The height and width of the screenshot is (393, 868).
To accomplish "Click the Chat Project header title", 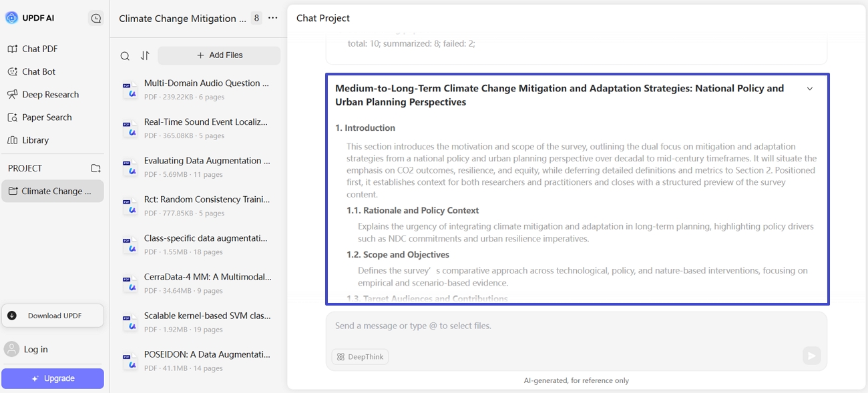I will (x=323, y=18).
